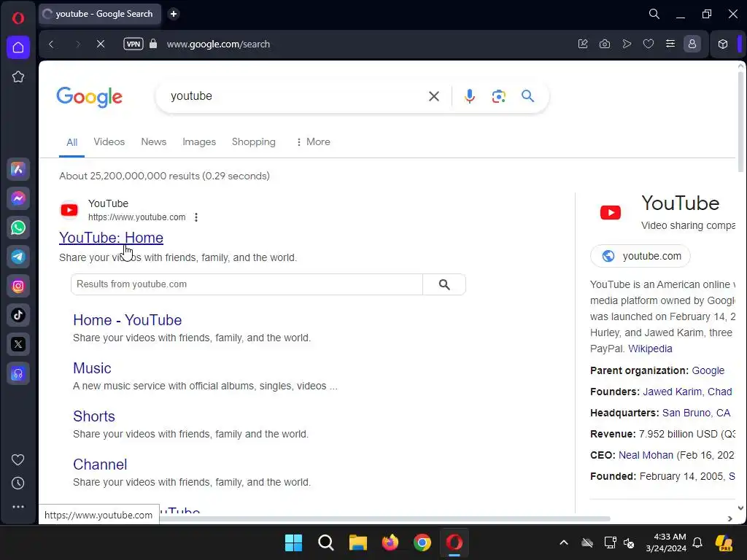Open the Opera menu logo

click(x=18, y=18)
